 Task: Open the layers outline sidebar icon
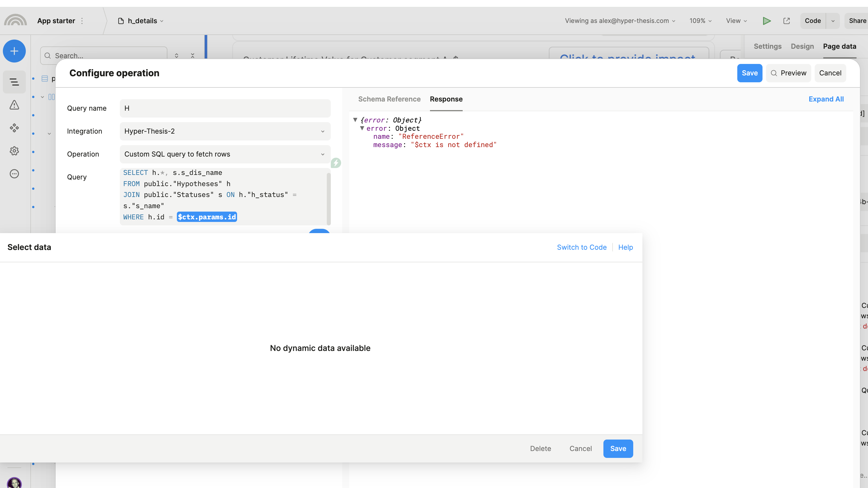(x=14, y=82)
